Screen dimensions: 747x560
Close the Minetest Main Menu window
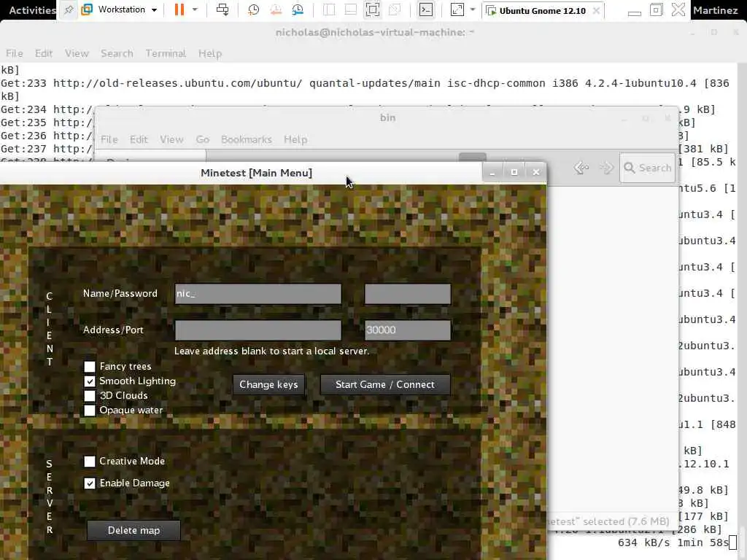point(536,172)
